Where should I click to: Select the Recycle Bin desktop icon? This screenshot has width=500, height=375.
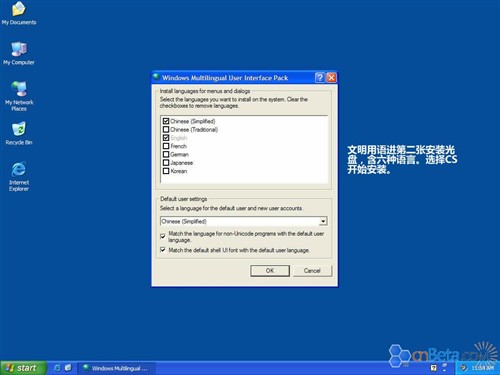[19, 133]
